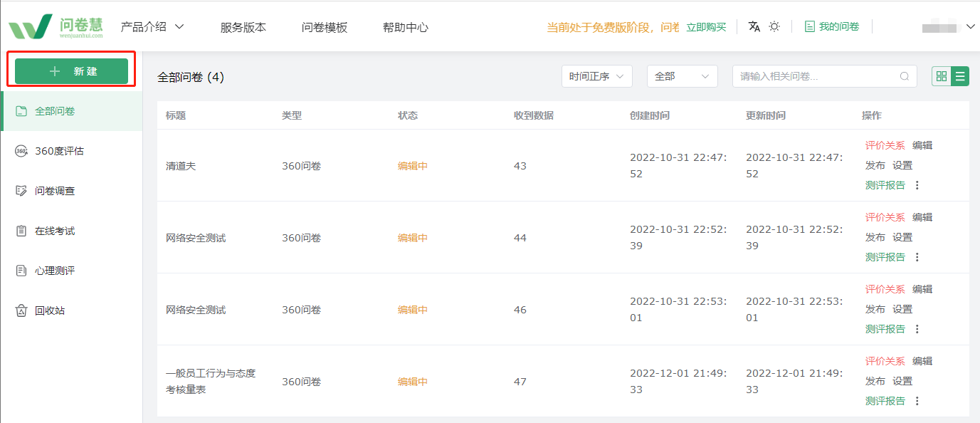
Task: Click the search magnifier icon
Action: point(905,76)
